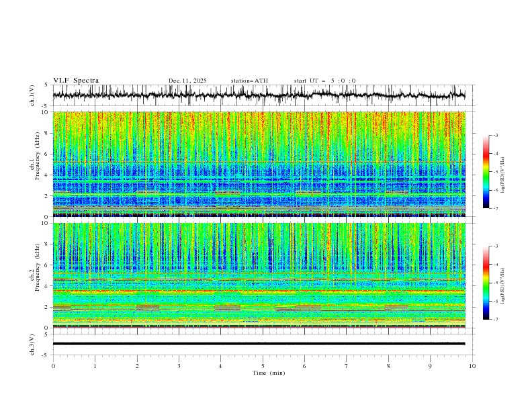This screenshot has height=411, width=532.
Task: Click the upper PSD color scale bar
Action: (x=486, y=172)
